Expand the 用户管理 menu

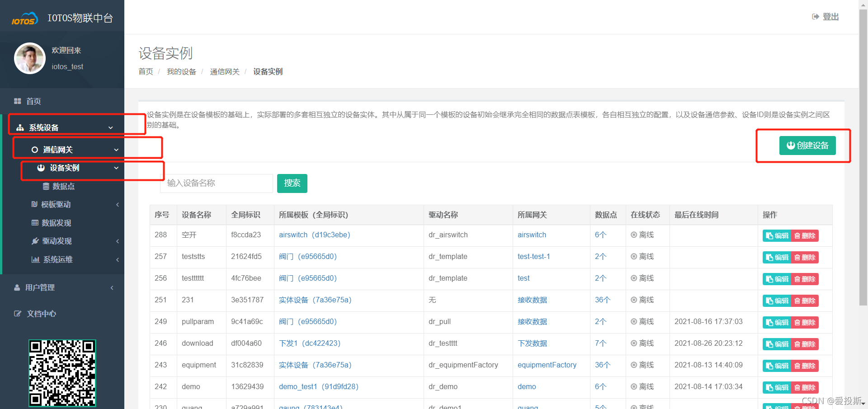pos(40,287)
